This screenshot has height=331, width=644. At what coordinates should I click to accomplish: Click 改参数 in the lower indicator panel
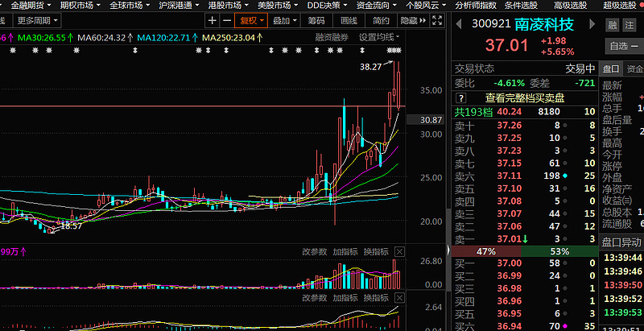point(315,297)
